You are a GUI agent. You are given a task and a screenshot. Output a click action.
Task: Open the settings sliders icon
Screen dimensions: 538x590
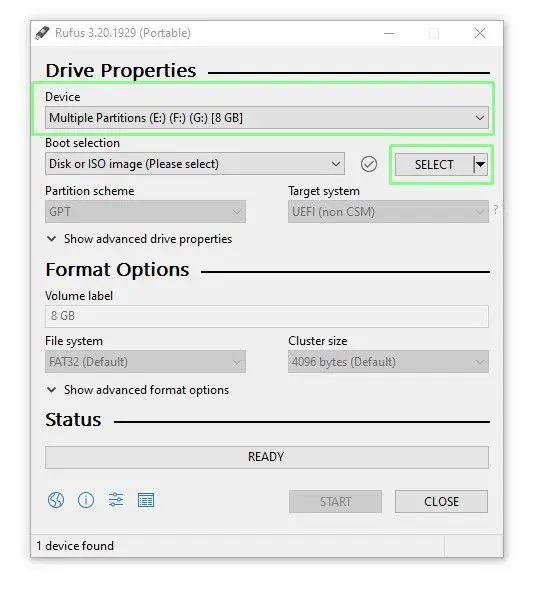(116, 500)
